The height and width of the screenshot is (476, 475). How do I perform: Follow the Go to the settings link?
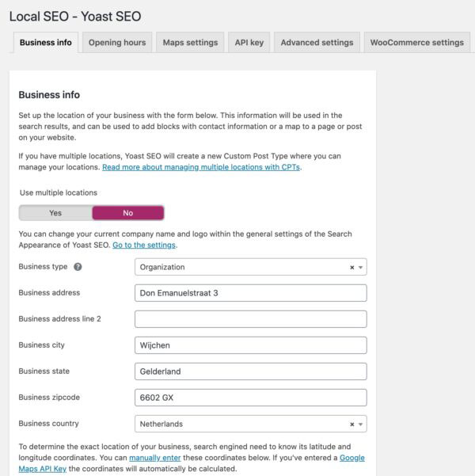[x=144, y=246]
